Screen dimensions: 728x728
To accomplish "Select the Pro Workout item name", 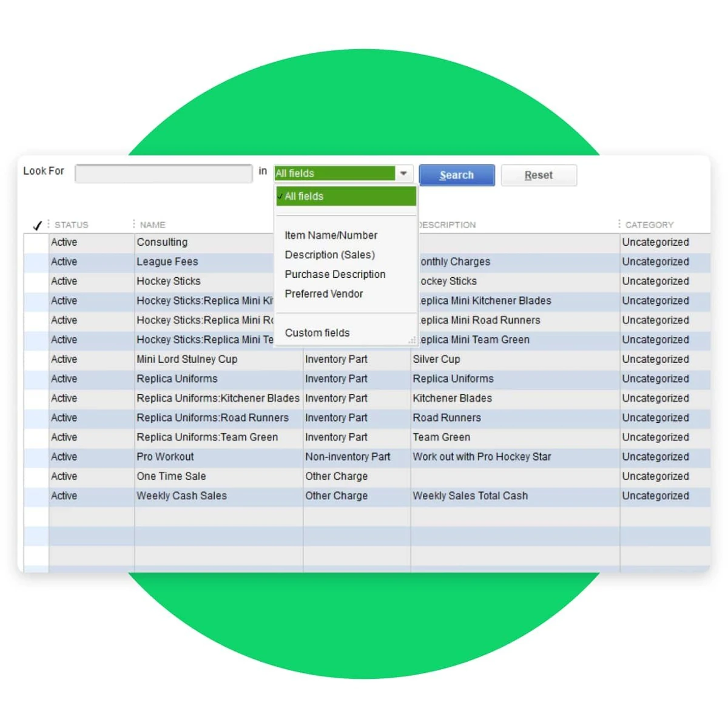I will pos(165,456).
